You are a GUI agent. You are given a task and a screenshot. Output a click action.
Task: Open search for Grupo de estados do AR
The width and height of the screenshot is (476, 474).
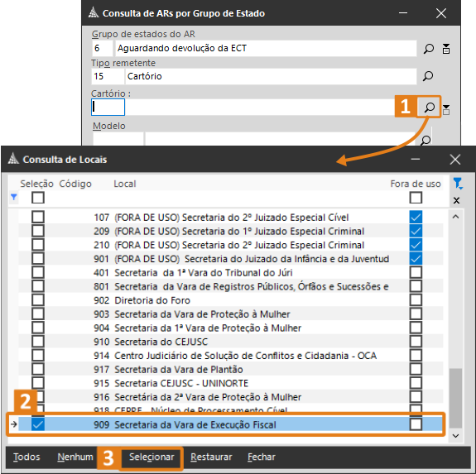click(x=428, y=49)
